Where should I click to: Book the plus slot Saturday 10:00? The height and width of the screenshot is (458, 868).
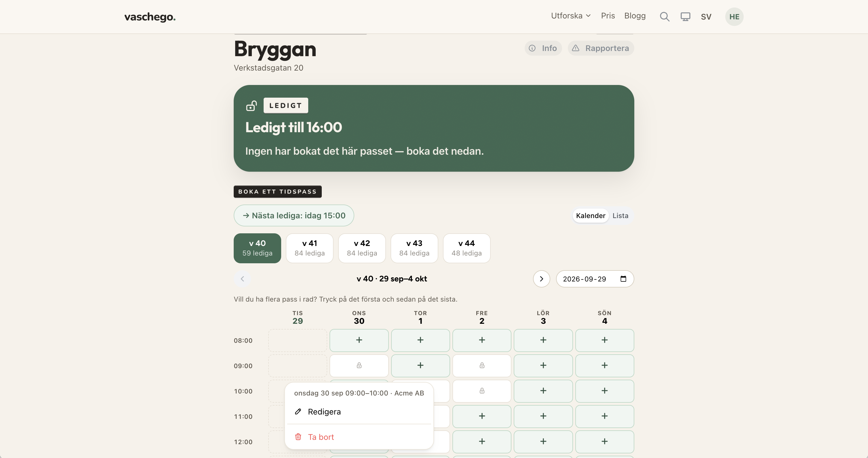pos(543,391)
